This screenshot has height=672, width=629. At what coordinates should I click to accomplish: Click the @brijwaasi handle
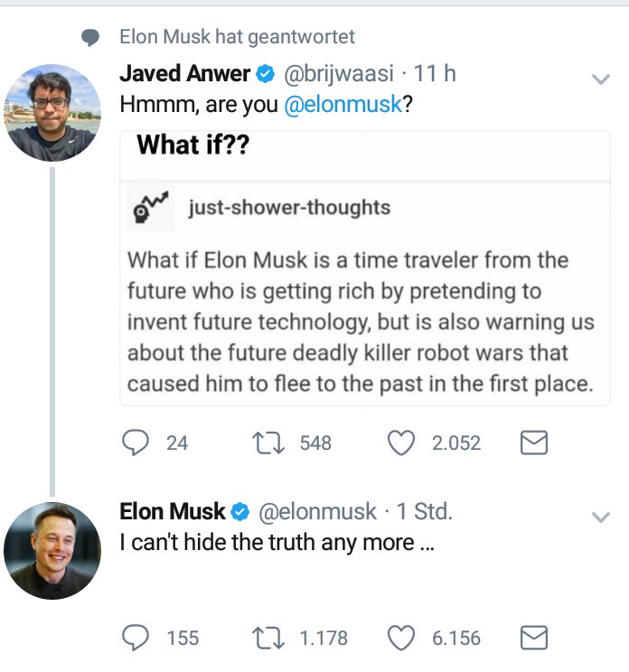tap(339, 74)
